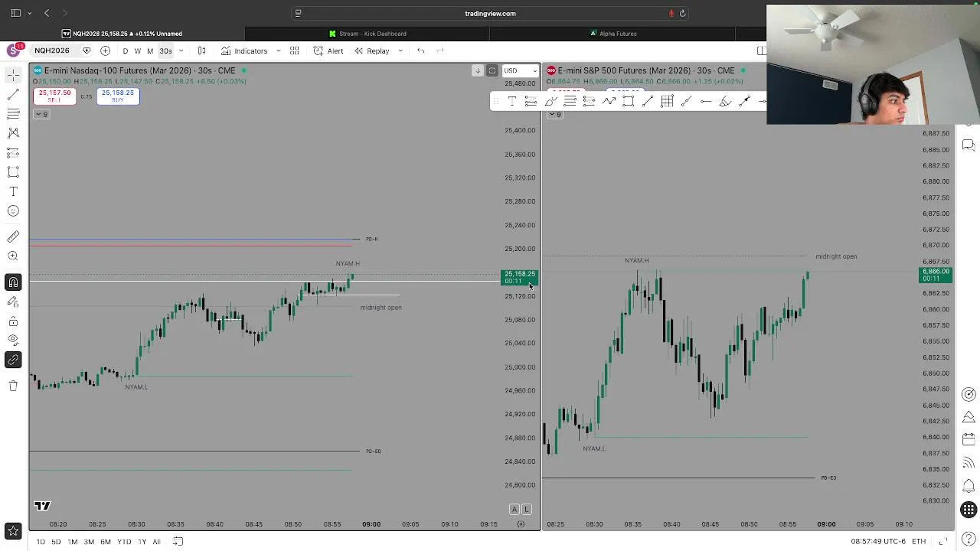
Task: Toggle magnet mode in left sidebar
Action: tap(13, 282)
